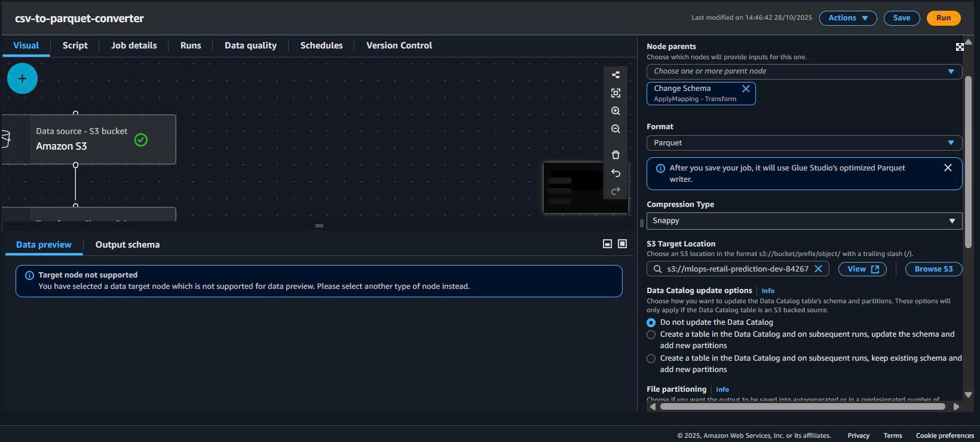This screenshot has height=442, width=980.
Task: Click the share icon in canvas toolbar
Action: 615,75
